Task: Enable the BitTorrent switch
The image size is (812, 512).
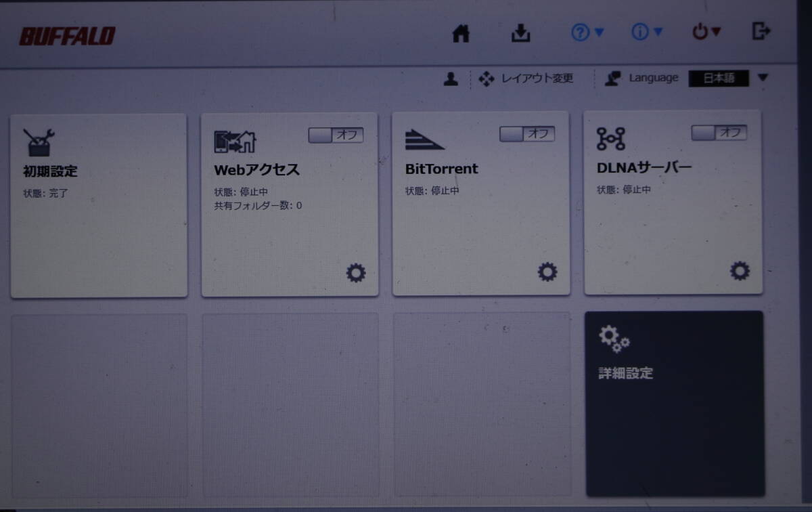Action: [x=527, y=133]
